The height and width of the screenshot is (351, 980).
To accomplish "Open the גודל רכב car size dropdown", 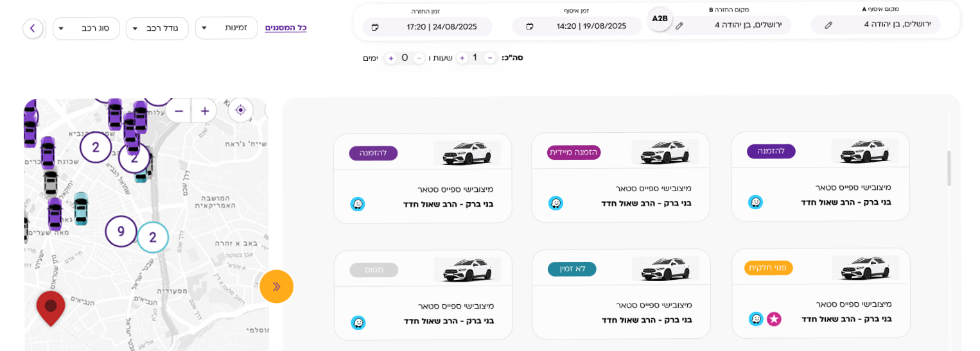I will pos(157,28).
